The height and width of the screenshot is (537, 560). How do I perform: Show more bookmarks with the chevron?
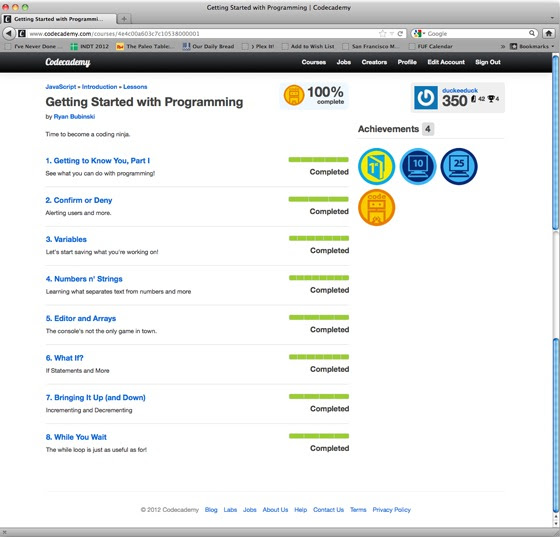(502, 46)
